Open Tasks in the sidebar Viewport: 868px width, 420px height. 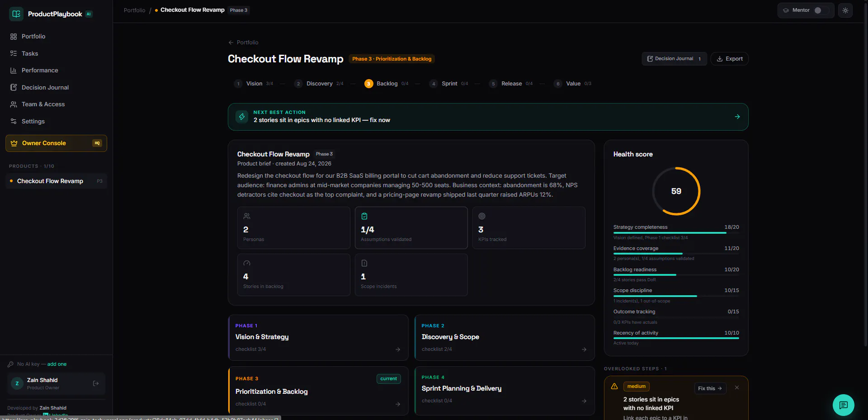point(56,53)
